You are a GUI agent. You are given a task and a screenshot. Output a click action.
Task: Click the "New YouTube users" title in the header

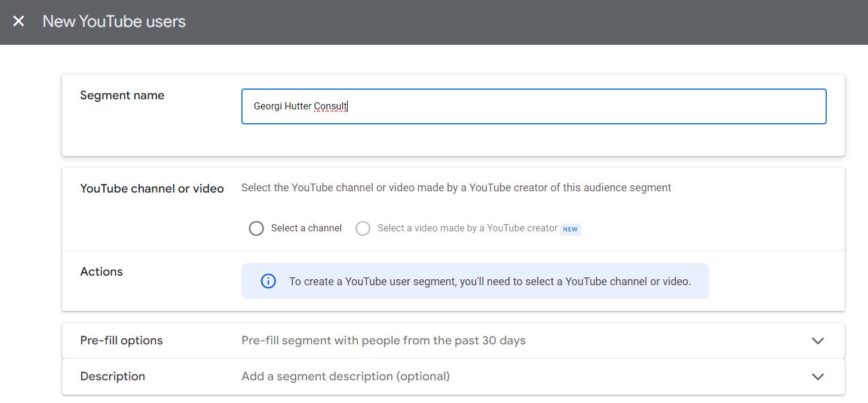[x=114, y=21]
